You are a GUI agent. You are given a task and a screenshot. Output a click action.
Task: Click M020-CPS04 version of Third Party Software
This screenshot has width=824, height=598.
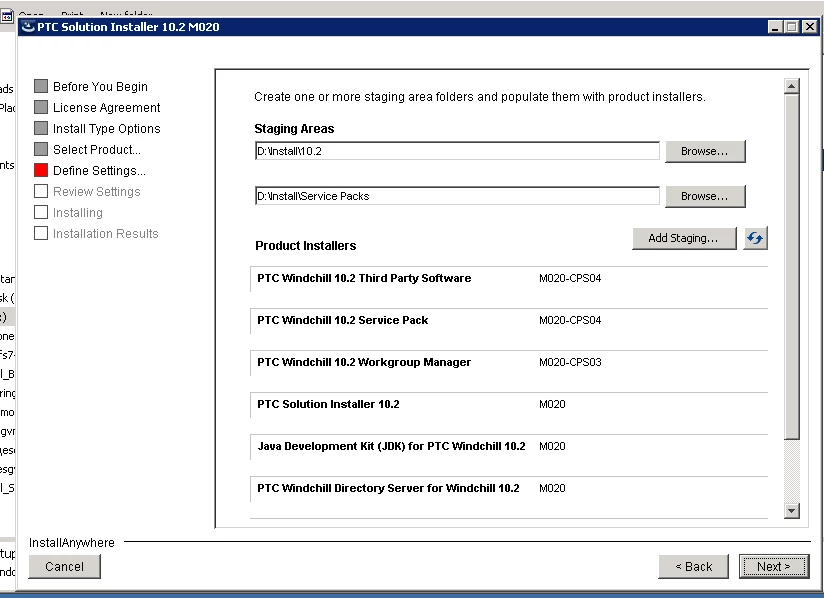pyautogui.click(x=570, y=278)
